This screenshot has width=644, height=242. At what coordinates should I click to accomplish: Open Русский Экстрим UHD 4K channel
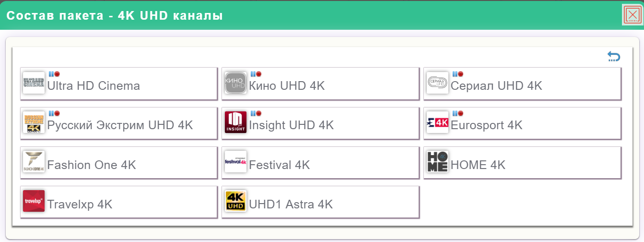point(120,125)
